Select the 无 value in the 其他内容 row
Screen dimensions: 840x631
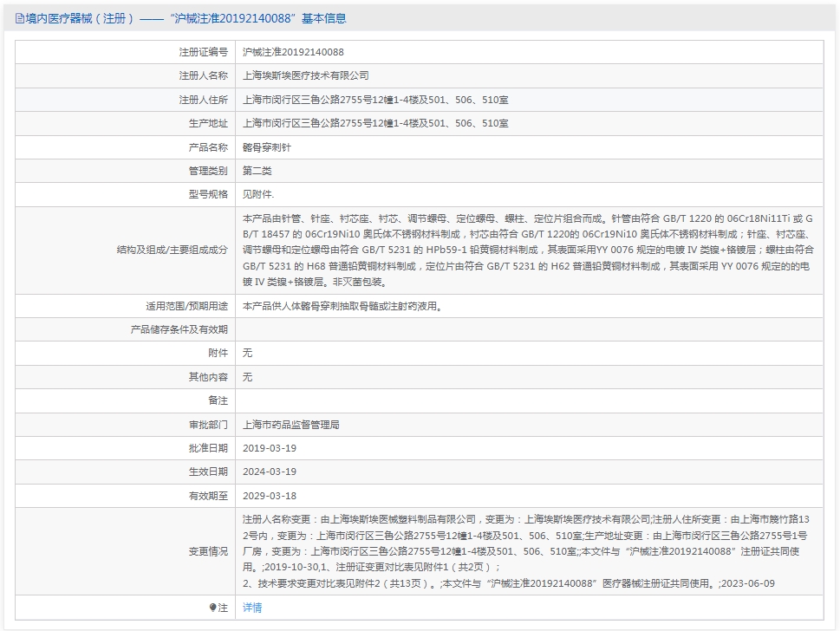click(248, 377)
